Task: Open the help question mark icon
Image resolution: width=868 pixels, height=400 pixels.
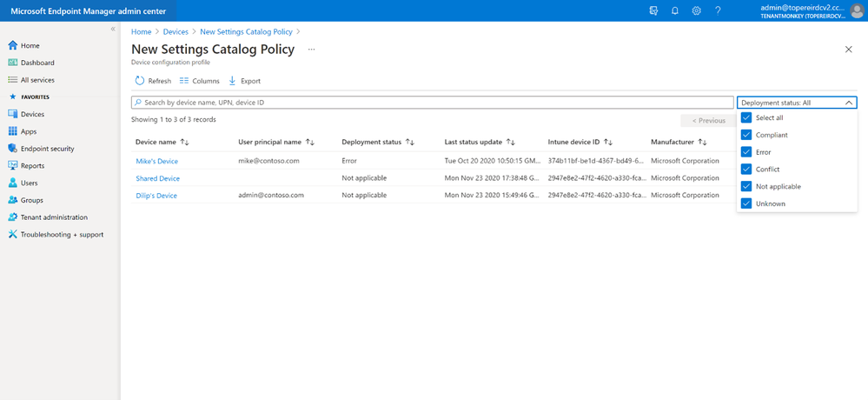Action: tap(718, 10)
